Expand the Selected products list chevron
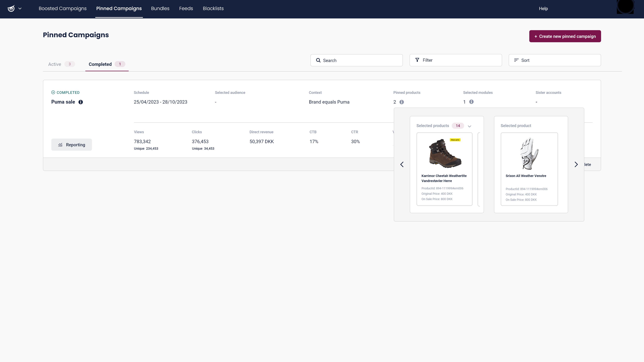 pyautogui.click(x=469, y=126)
